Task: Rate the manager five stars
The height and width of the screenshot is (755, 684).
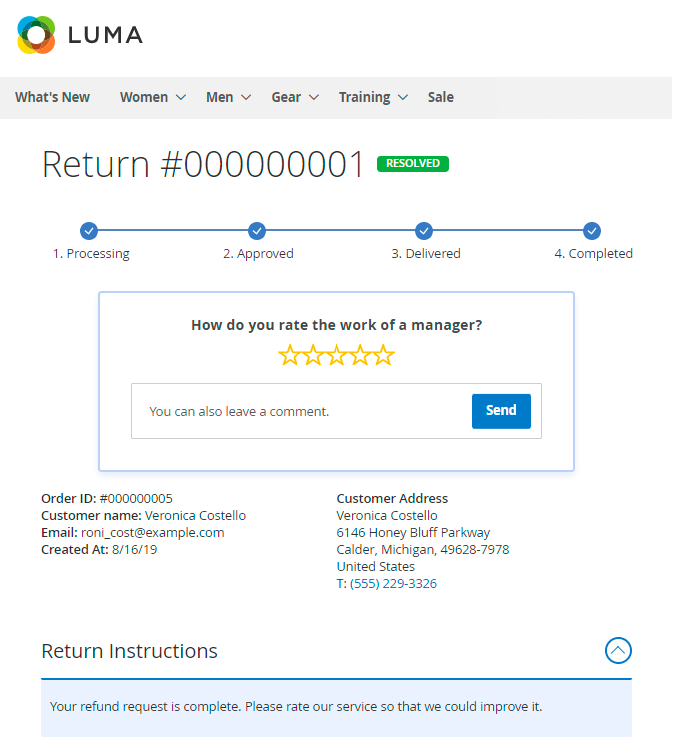Action: tap(384, 355)
